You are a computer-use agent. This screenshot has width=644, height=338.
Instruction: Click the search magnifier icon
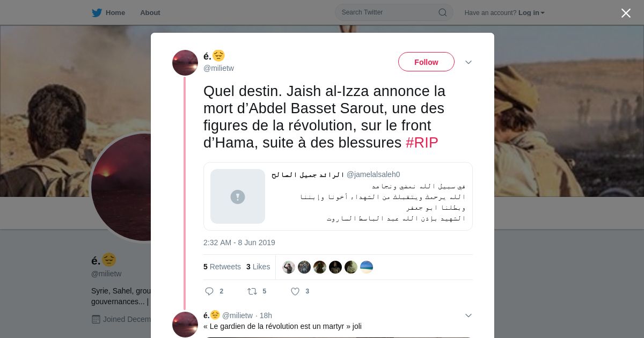click(443, 12)
